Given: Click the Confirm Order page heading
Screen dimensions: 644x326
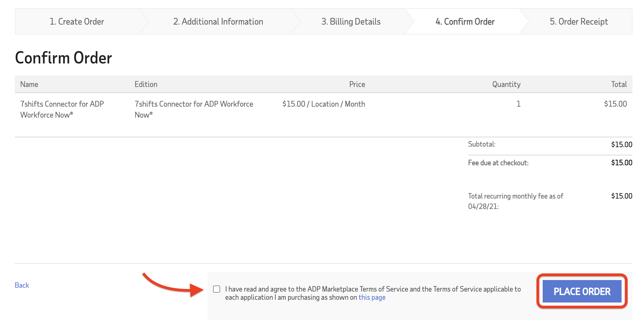Looking at the screenshot, I should (64, 57).
